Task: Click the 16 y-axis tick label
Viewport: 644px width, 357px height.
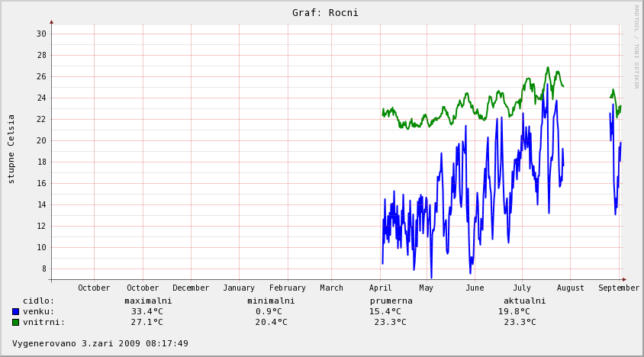Action: pos(41,184)
